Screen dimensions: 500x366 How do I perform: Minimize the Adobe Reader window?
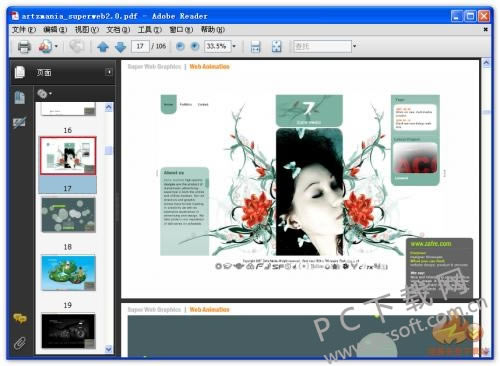tap(456, 16)
